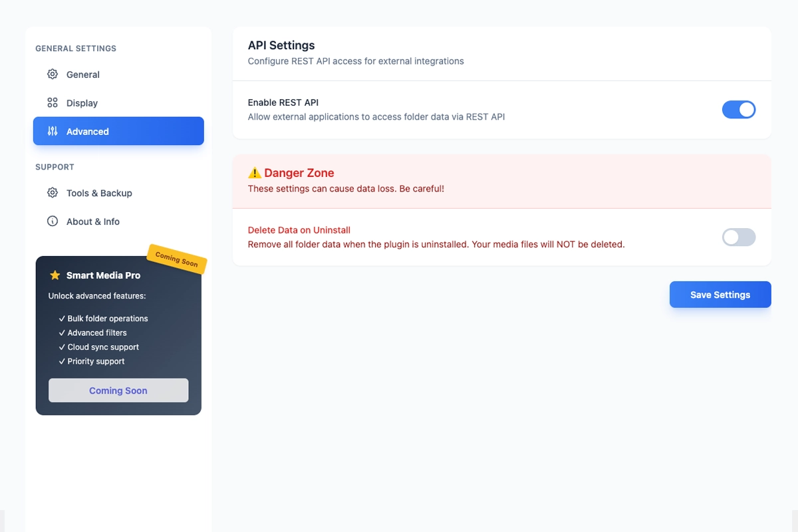
Task: Click the gear icon beside General
Action: click(x=53, y=74)
